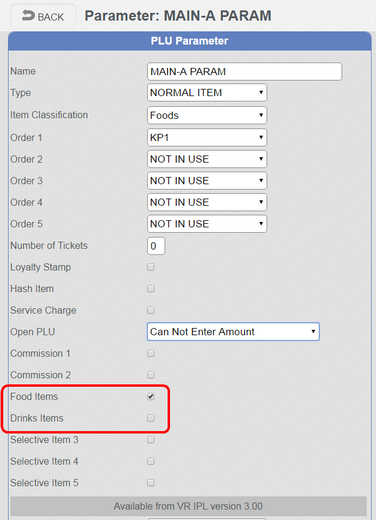Check the Commission 1 checkbox
376x520 pixels.
point(151,353)
